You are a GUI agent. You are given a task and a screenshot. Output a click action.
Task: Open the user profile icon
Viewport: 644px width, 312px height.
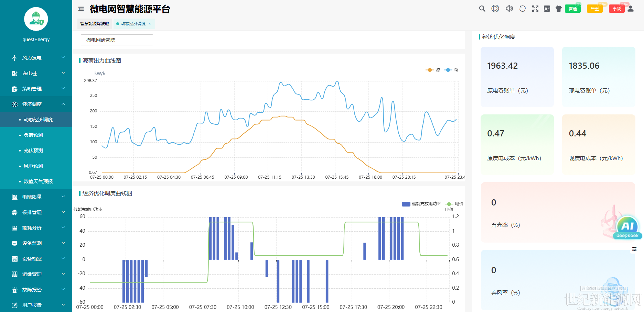point(631,9)
